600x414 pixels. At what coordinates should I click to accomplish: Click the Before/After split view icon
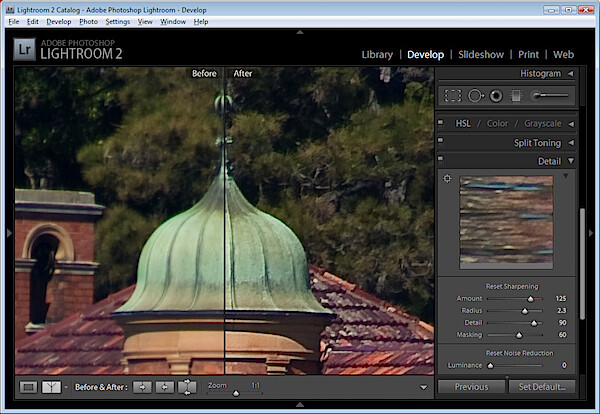pyautogui.click(x=51, y=387)
